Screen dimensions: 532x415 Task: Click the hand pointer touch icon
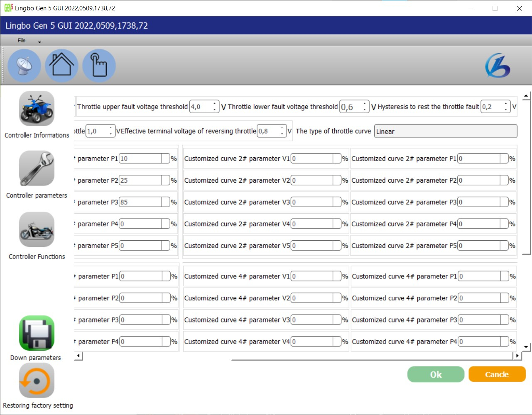[99, 66]
